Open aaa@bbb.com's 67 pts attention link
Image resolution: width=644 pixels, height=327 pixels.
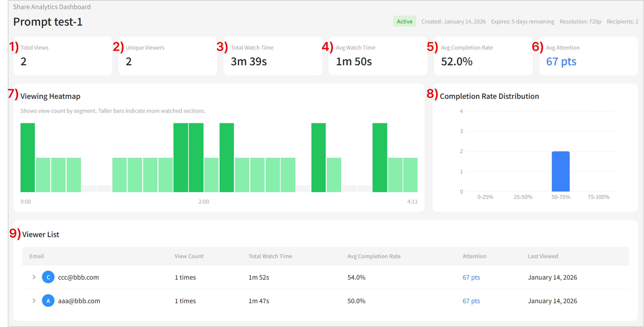click(471, 301)
